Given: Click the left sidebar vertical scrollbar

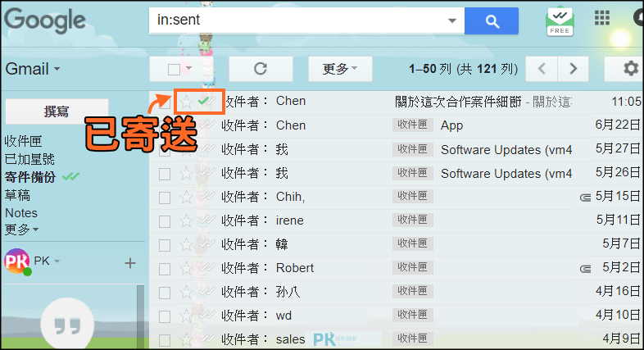Looking at the screenshot, I should click(x=140, y=317).
